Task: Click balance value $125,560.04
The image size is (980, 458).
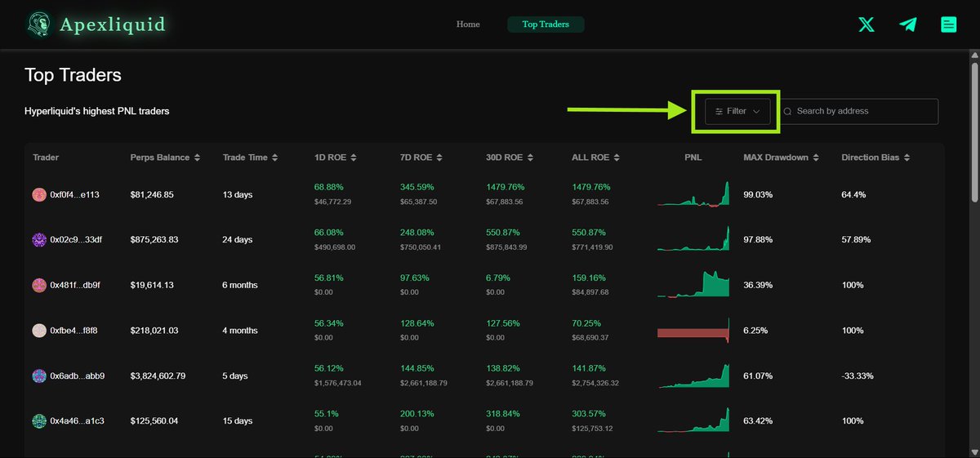Action: click(154, 421)
